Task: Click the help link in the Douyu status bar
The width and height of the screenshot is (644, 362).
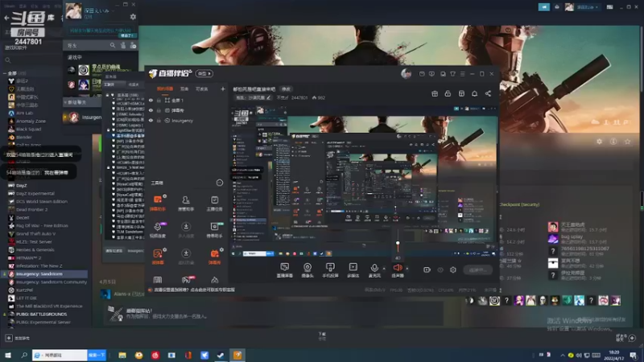Action: point(192,290)
